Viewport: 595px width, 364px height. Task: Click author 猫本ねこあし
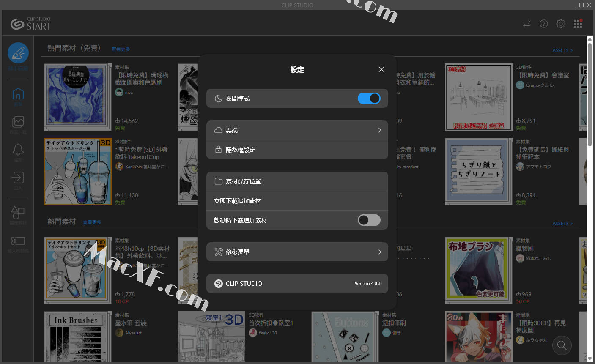[539, 258]
